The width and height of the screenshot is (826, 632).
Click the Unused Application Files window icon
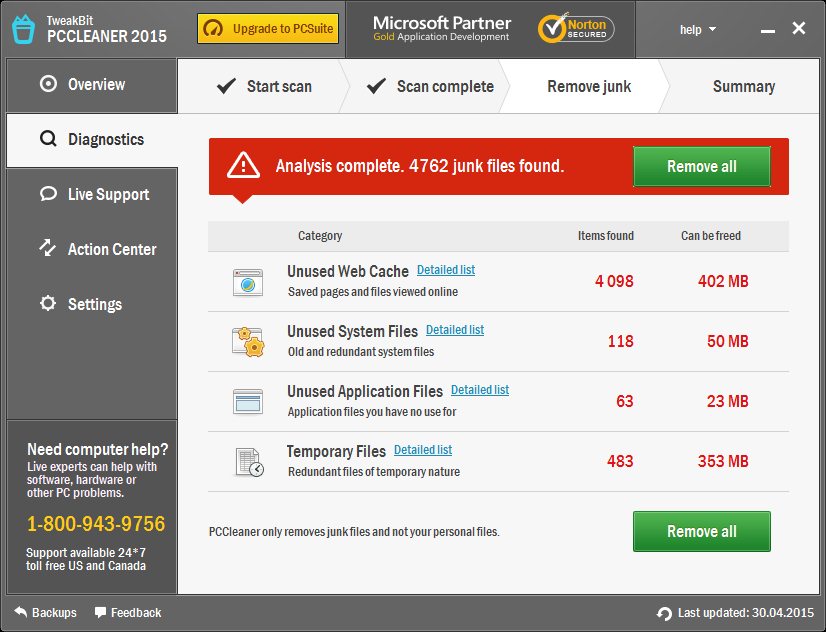248,402
